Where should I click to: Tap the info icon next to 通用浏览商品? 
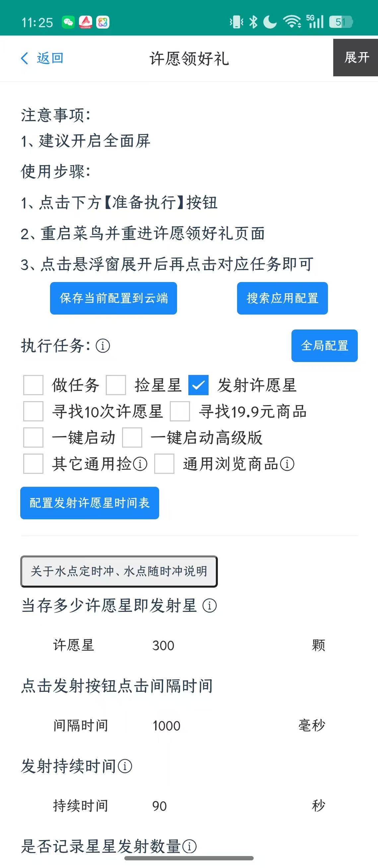[x=287, y=464]
